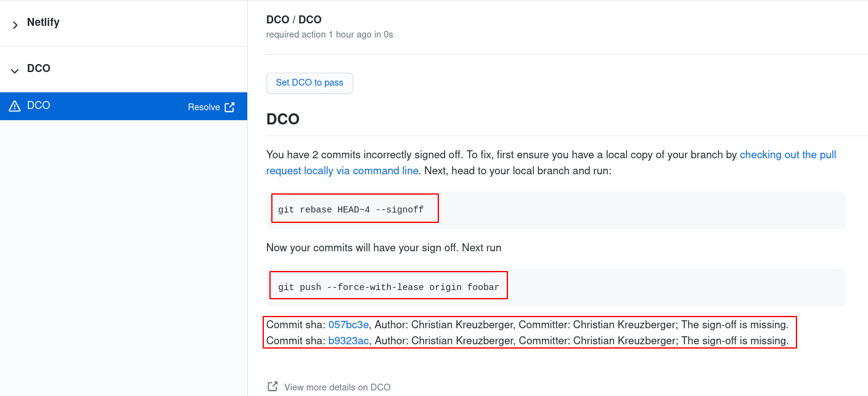Click the required action 1 hour ago timestamp

click(329, 34)
